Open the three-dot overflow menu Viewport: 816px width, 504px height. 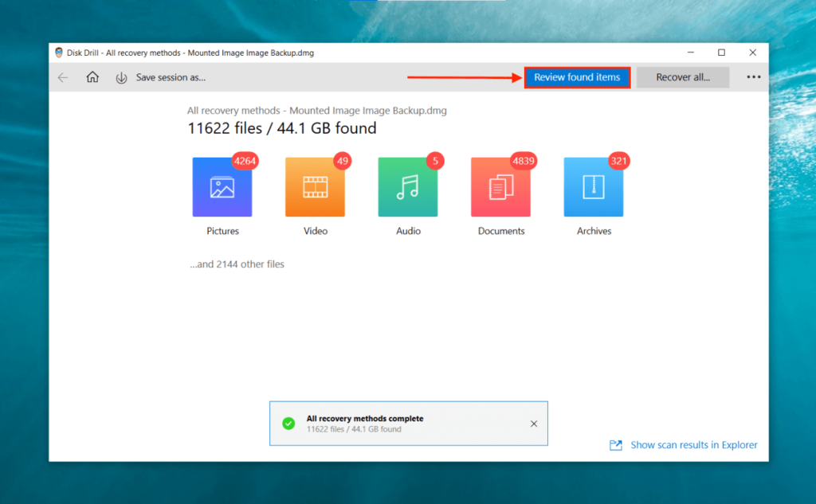click(x=752, y=77)
